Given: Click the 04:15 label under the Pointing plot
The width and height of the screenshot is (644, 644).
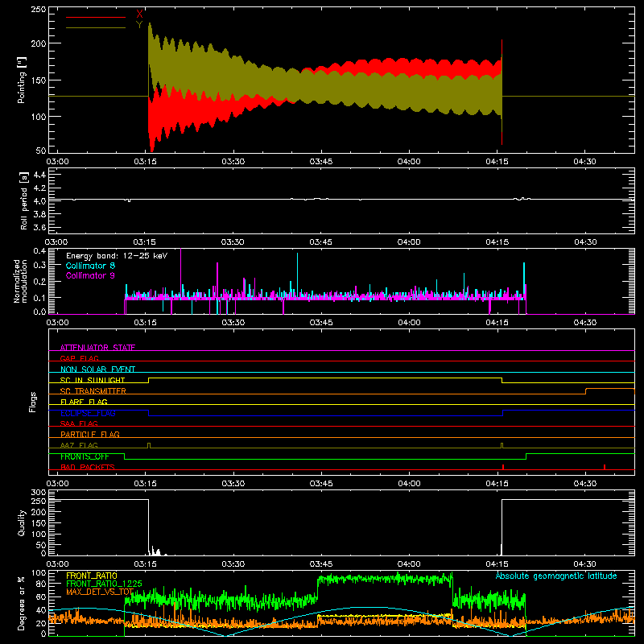Looking at the screenshot, I should click(x=497, y=162).
